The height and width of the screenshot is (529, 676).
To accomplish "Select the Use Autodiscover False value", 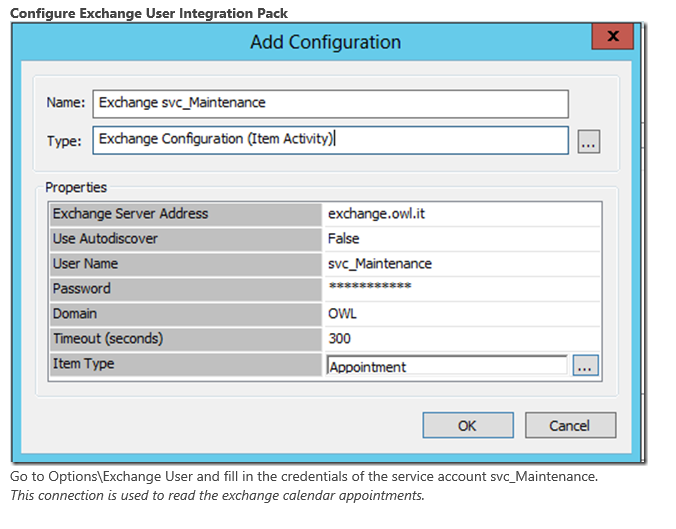I will point(462,239).
